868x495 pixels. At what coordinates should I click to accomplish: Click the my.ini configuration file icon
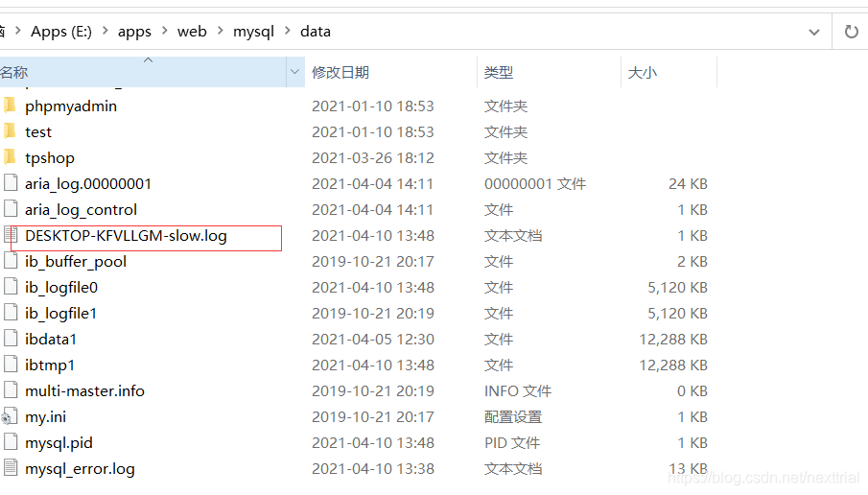pos(10,417)
